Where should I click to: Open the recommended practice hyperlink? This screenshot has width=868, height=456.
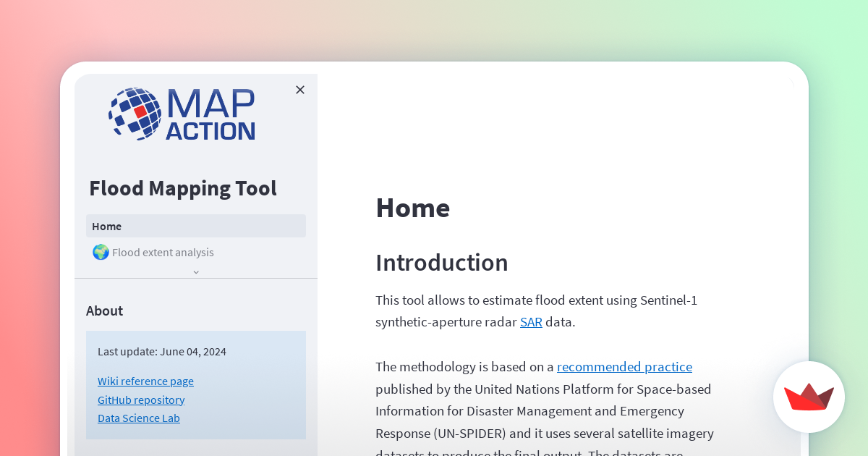pos(624,366)
